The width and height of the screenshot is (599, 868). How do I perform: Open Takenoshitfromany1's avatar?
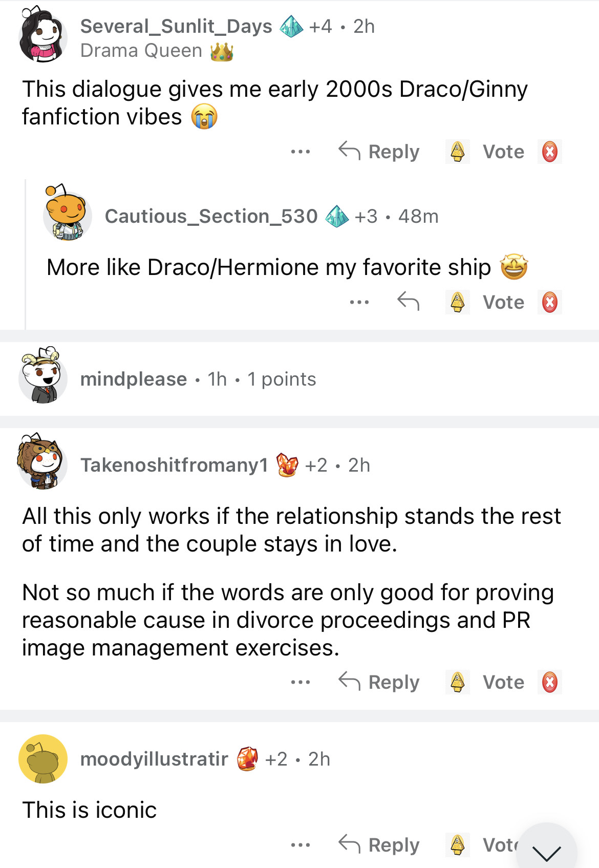tap(42, 462)
